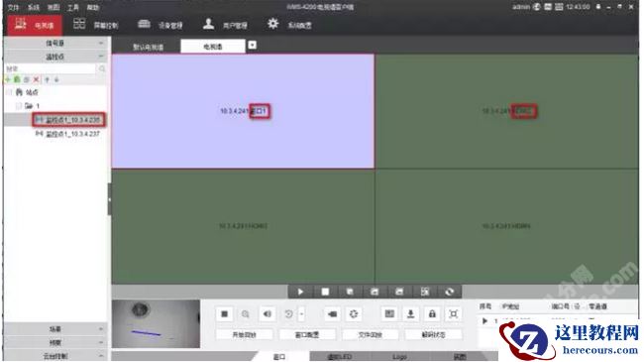Switch to the 窗口 bottom tab

[x=279, y=357]
